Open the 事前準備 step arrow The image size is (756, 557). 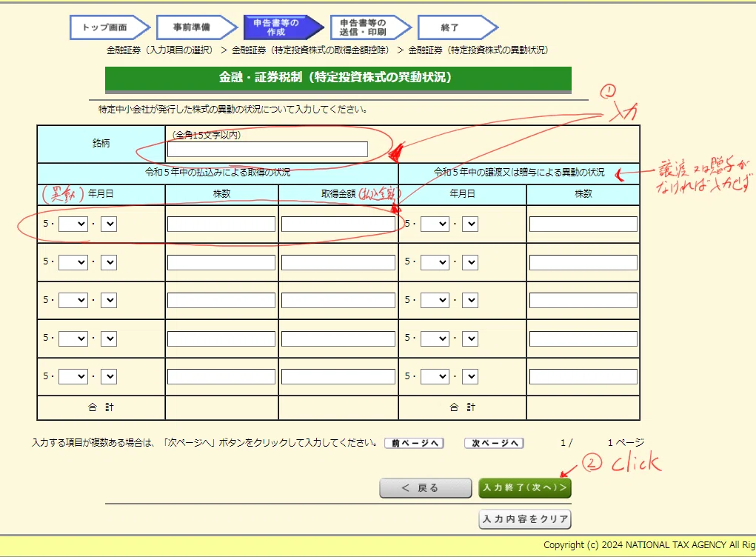[x=197, y=27]
